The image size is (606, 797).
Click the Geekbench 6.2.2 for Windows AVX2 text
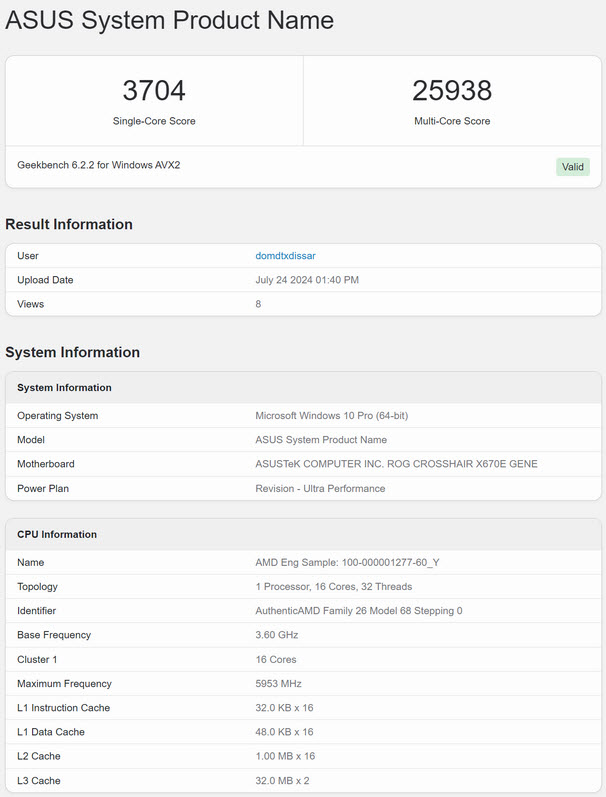tap(99, 165)
